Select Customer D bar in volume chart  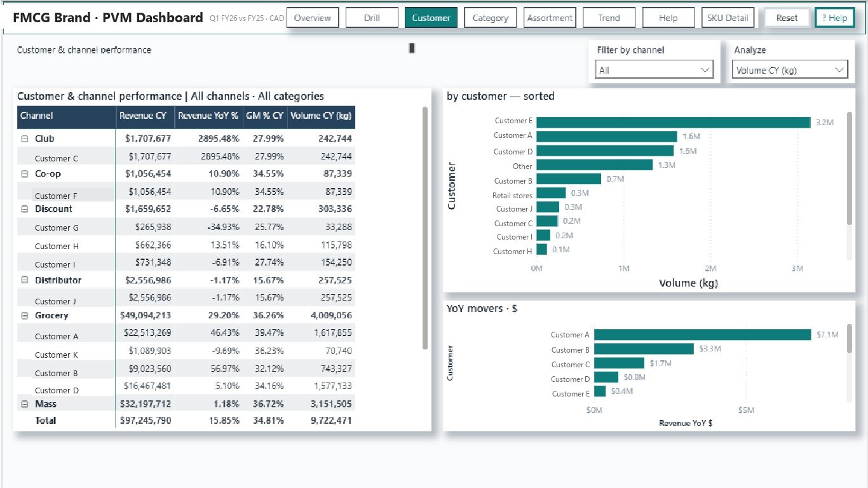click(605, 151)
